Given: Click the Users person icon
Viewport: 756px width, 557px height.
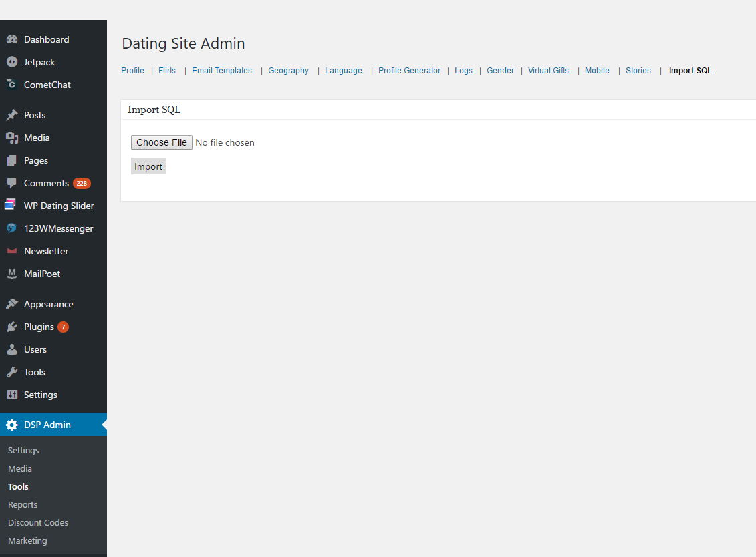Looking at the screenshot, I should click(x=12, y=349).
